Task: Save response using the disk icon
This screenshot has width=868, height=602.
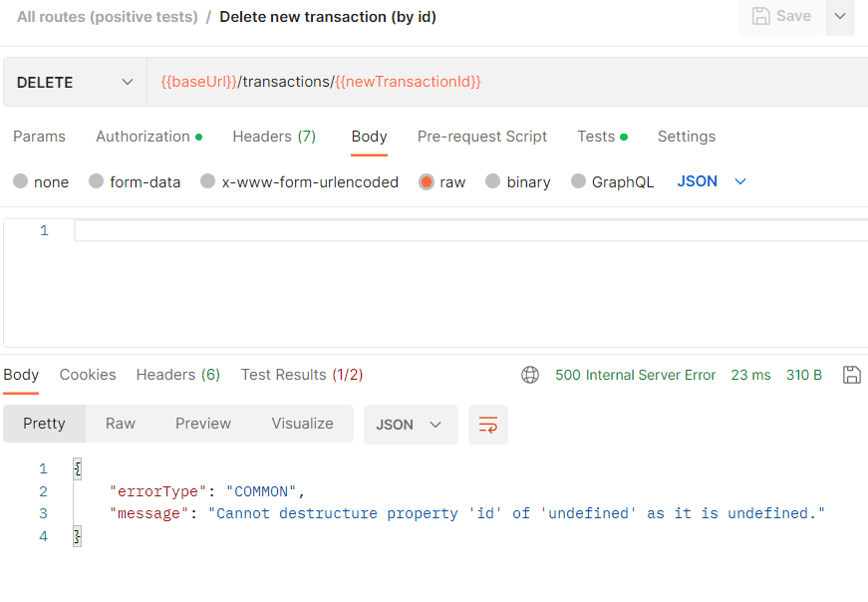Action: 852,375
